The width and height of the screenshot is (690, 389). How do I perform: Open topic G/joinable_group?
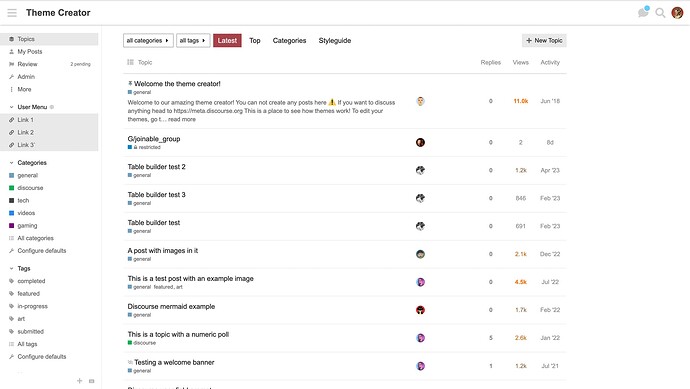[x=154, y=139]
